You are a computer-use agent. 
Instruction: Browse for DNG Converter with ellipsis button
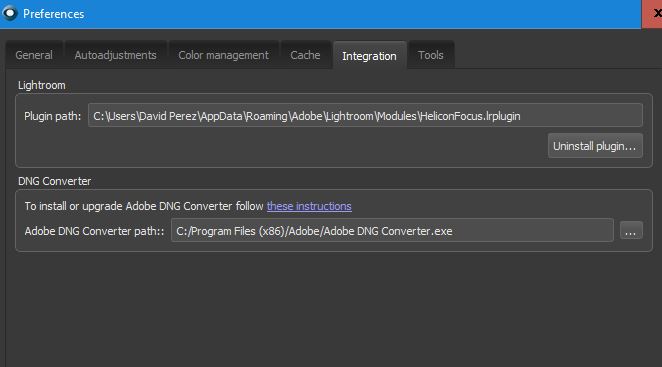click(x=631, y=231)
